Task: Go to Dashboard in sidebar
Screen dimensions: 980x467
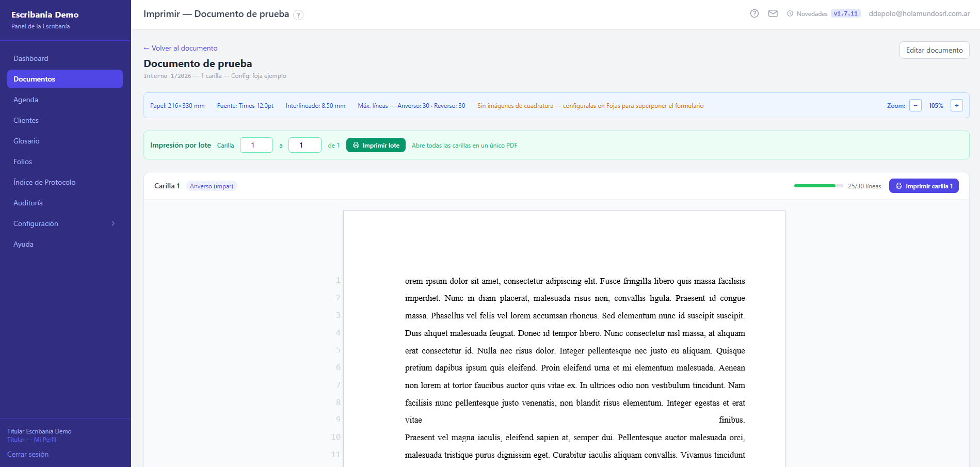Action: click(65, 58)
